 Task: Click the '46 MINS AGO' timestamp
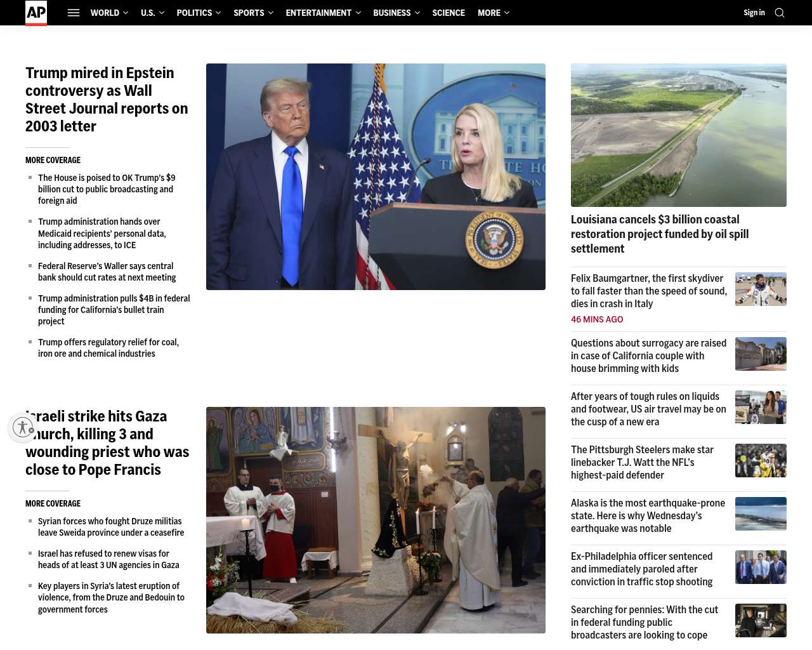(597, 319)
